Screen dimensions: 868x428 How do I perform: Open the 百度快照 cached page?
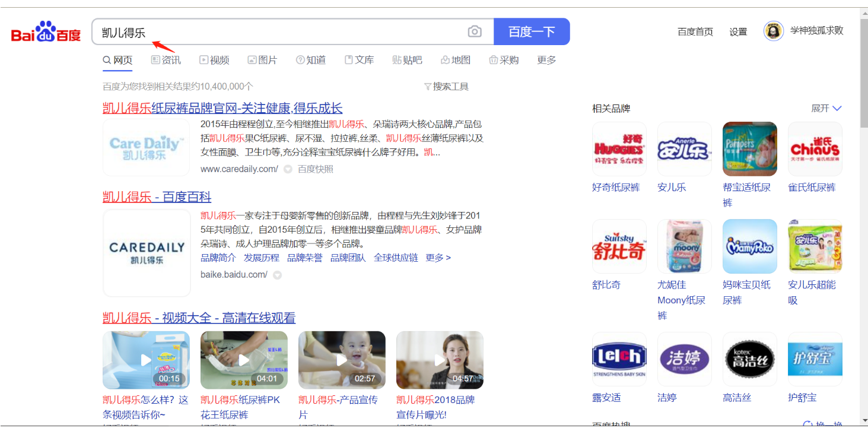click(316, 169)
